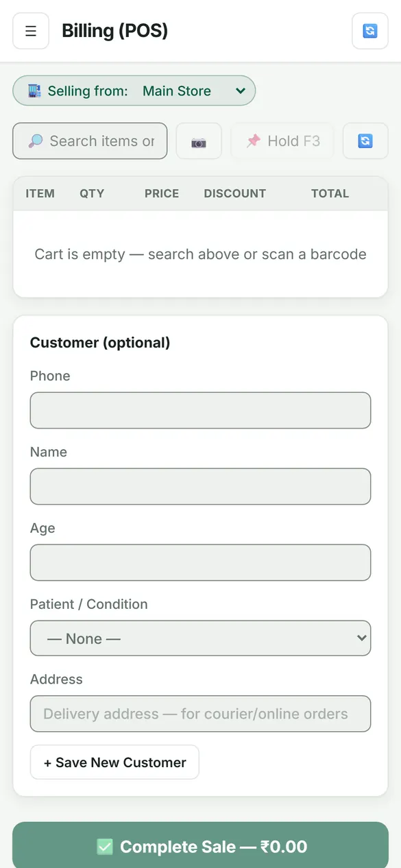
Task: Click checkmark icon on Complete Sale
Action: 104,847
